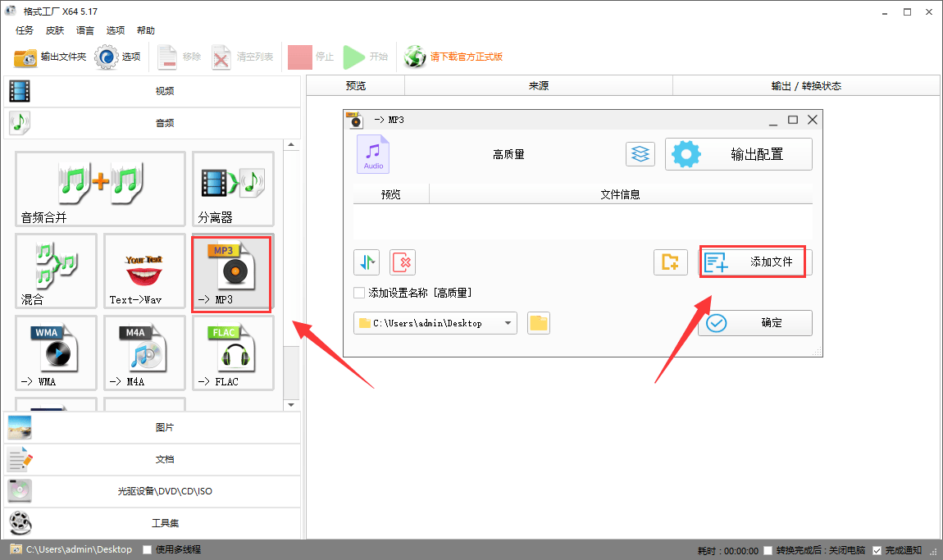Open the Text->Wav converter

(144, 271)
